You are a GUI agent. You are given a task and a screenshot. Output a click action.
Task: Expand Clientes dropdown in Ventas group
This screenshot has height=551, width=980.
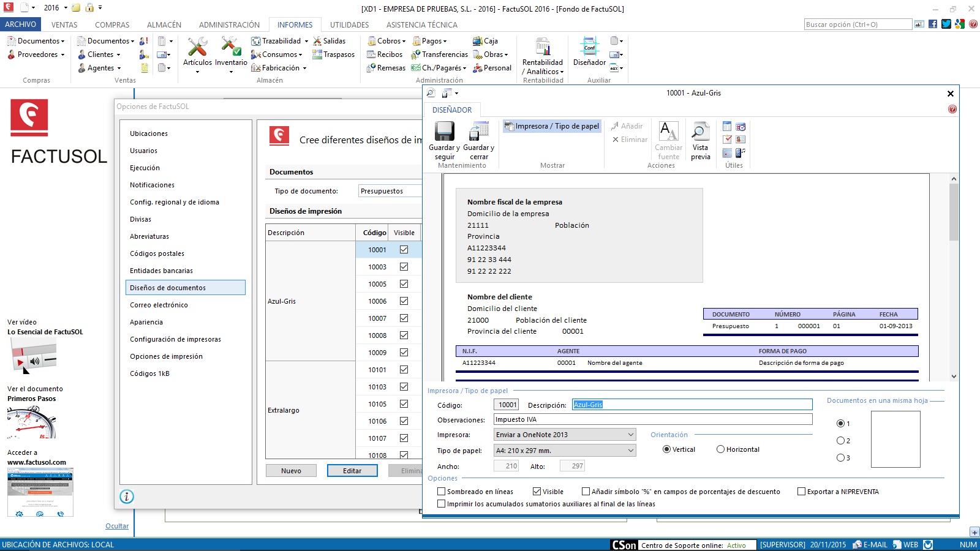(118, 55)
